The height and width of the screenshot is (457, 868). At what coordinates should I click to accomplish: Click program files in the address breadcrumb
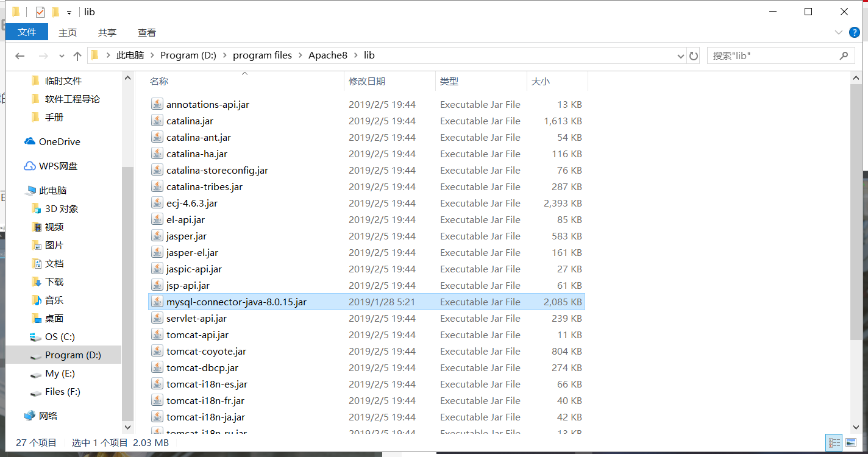click(263, 55)
